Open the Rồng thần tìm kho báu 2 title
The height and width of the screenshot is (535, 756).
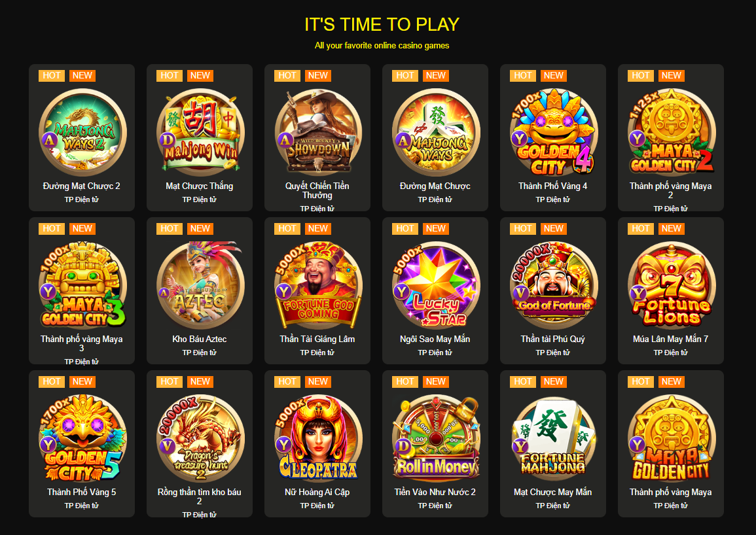coord(199,496)
